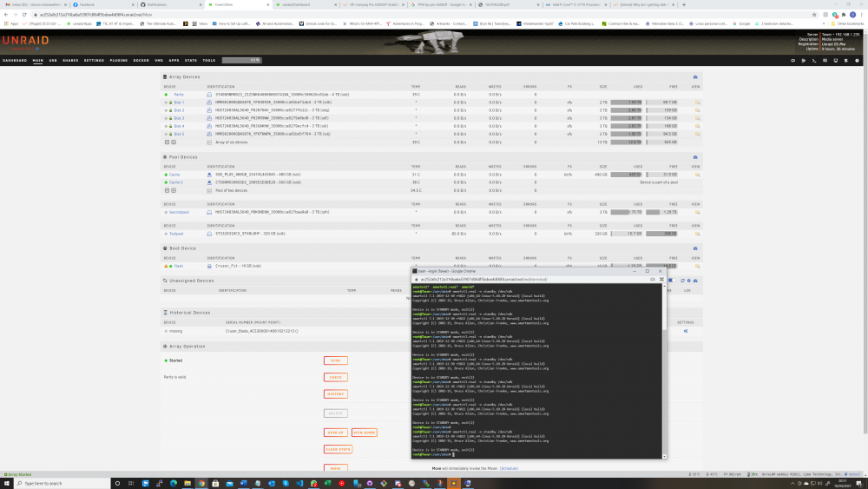Click minus-box icon beside 'Array of six devices'

click(x=174, y=142)
